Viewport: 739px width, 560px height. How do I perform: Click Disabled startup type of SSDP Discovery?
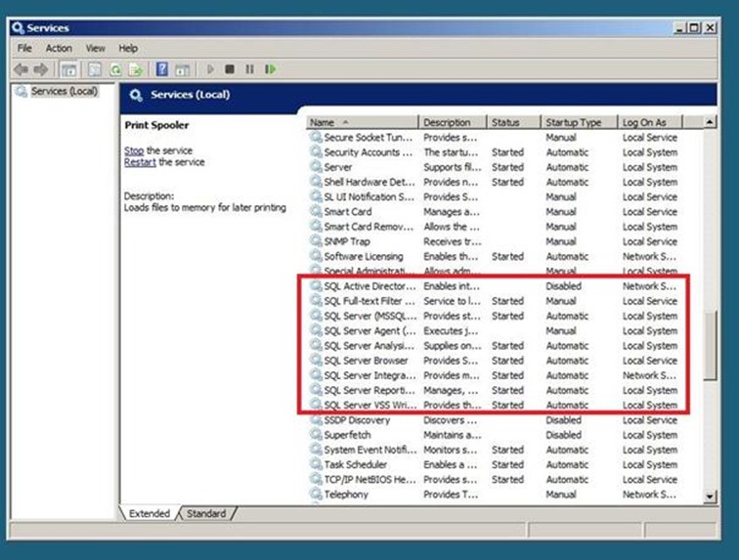pos(563,420)
